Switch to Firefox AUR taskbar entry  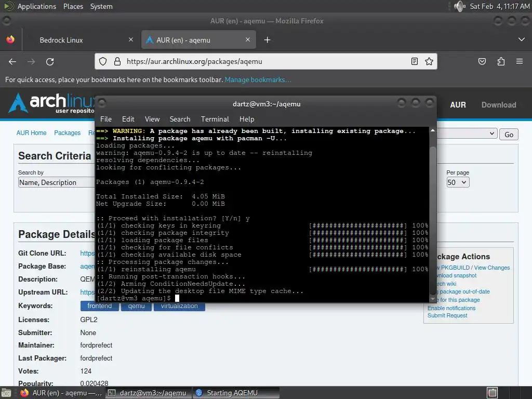[x=61, y=393]
